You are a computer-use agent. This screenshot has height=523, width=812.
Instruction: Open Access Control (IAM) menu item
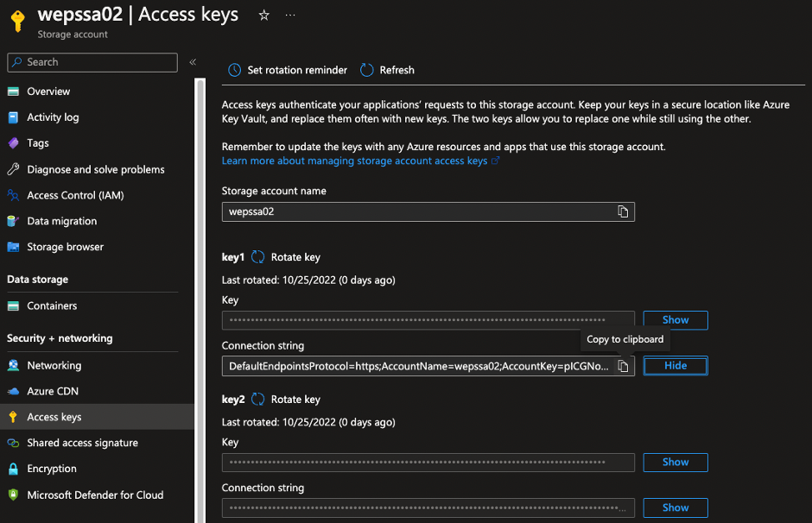tap(75, 195)
